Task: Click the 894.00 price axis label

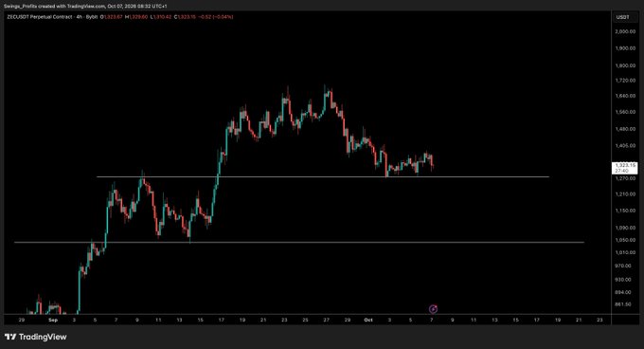Action: tap(624, 292)
